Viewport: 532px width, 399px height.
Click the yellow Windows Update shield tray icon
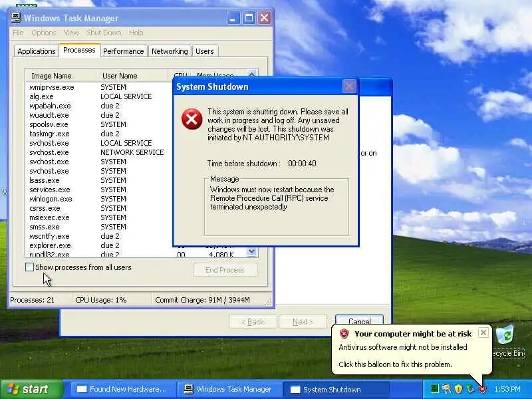coord(458,388)
